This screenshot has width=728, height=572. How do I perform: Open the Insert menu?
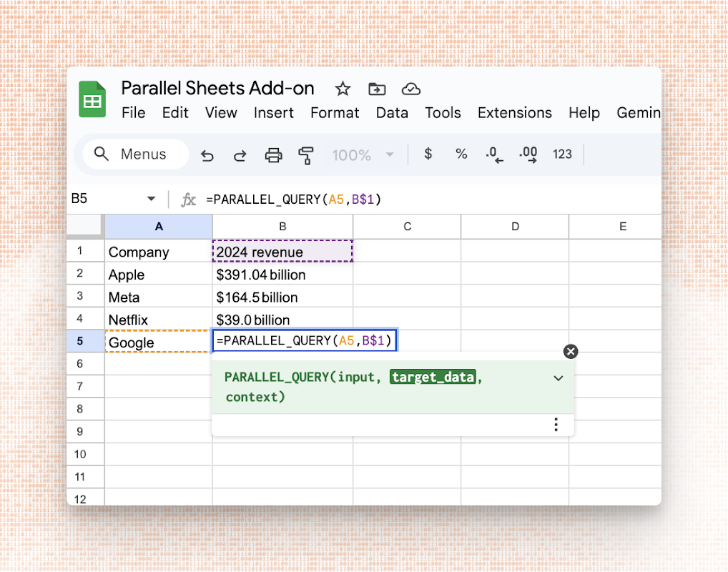[273, 113]
